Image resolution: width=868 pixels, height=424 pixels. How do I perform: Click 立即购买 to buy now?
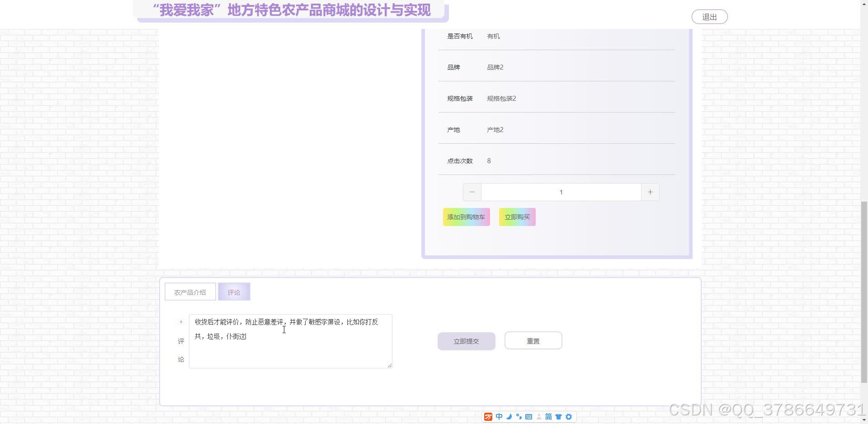point(517,217)
